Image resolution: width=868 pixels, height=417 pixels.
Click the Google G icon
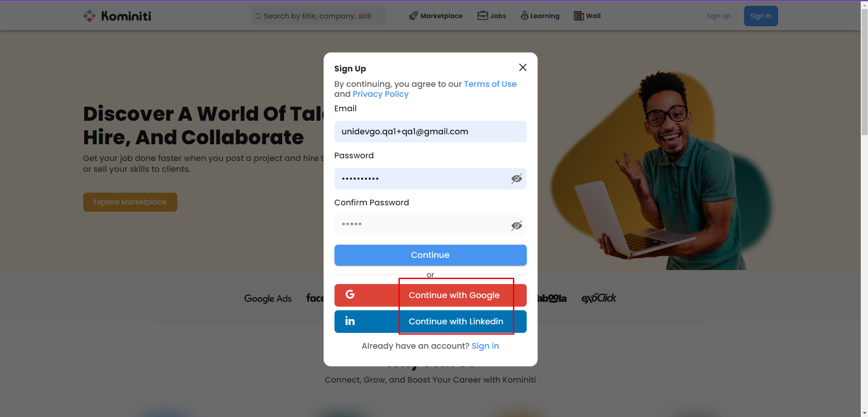(350, 294)
